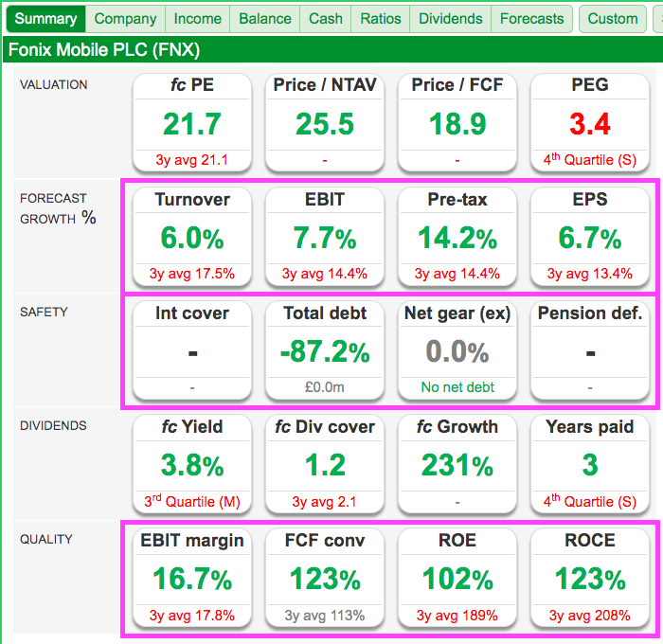Click '£0.0m' under Total debt
The image size is (663, 644).
(x=325, y=387)
